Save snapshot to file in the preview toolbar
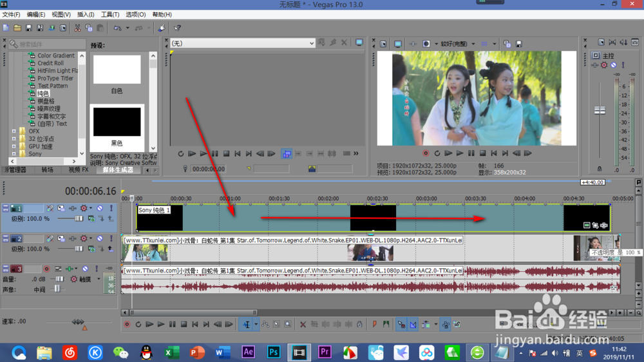The image size is (644, 362). [x=518, y=44]
